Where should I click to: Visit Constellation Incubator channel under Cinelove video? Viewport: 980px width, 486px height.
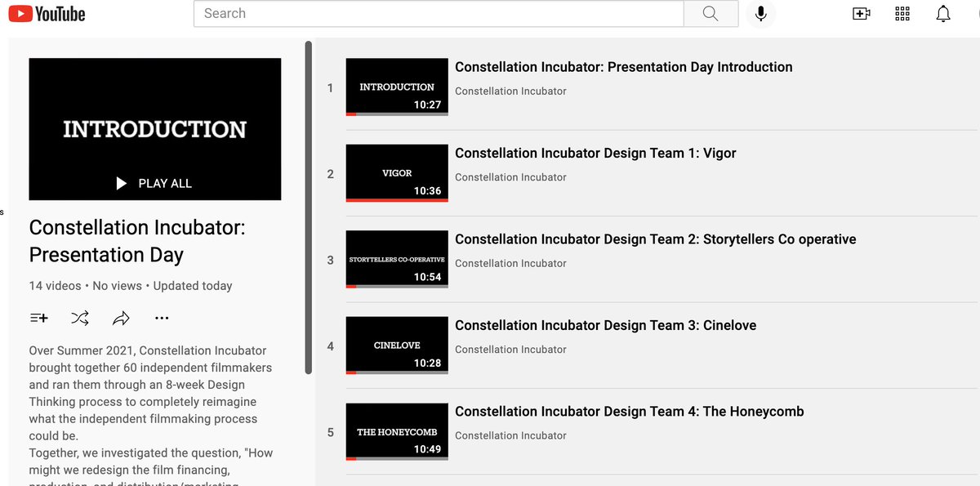510,350
